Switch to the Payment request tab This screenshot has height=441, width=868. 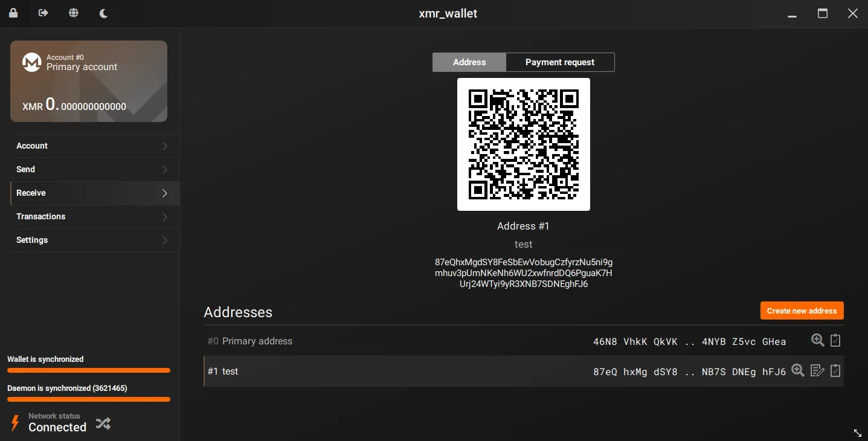[x=560, y=62]
